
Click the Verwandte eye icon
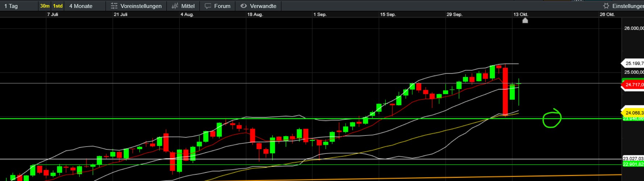click(x=244, y=6)
